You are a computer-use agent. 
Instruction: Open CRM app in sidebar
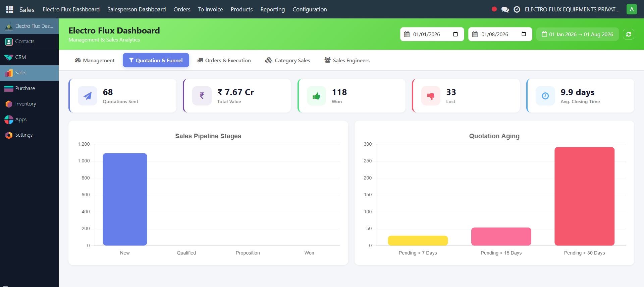pyautogui.click(x=29, y=57)
